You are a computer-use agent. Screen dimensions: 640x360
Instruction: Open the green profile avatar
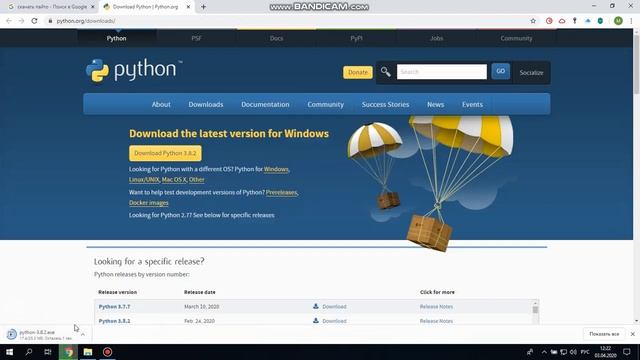pyautogui.click(x=618, y=21)
